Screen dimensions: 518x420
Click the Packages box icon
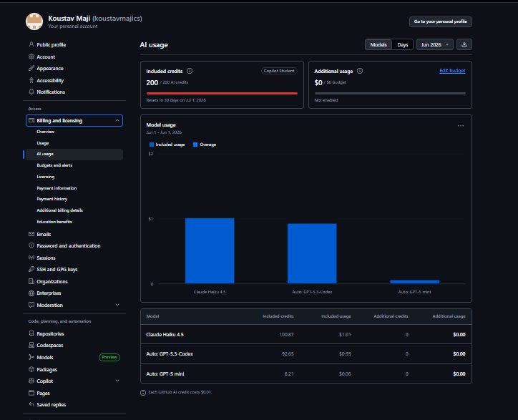point(31,369)
